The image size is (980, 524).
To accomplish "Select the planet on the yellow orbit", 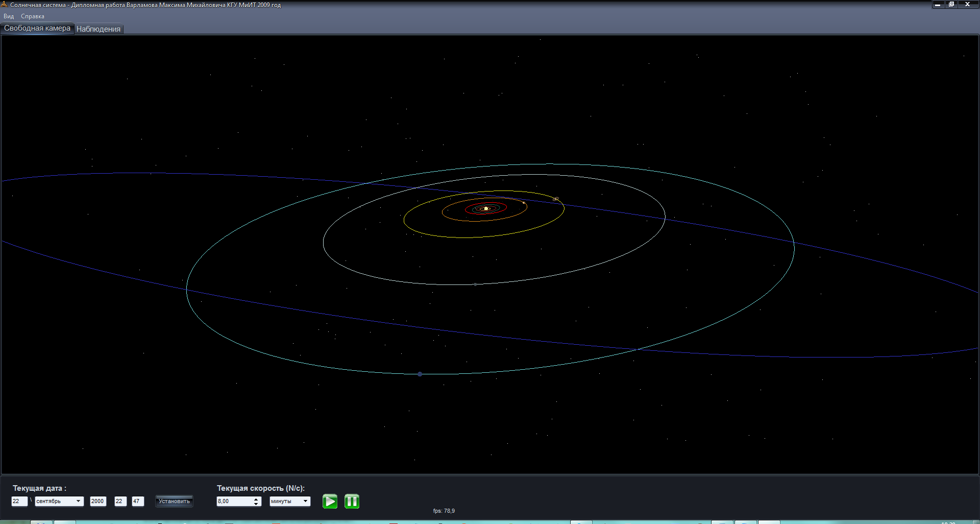I will [556, 199].
